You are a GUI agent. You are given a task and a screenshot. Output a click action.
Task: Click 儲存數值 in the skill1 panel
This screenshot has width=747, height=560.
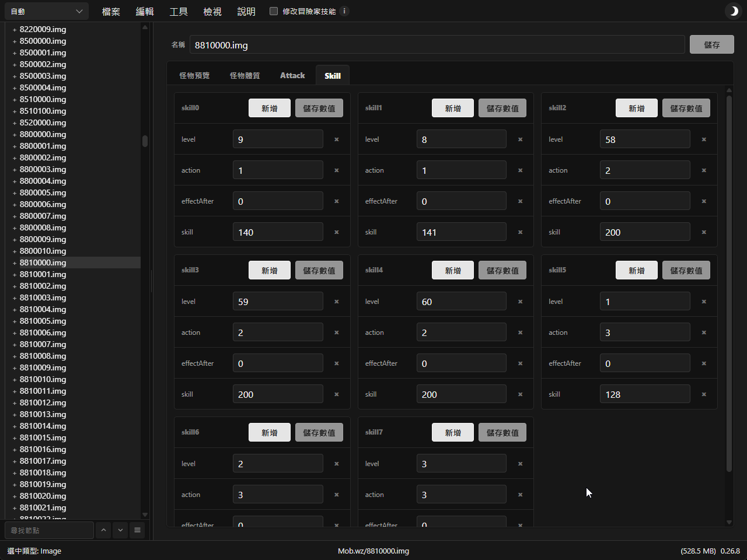[x=502, y=108]
